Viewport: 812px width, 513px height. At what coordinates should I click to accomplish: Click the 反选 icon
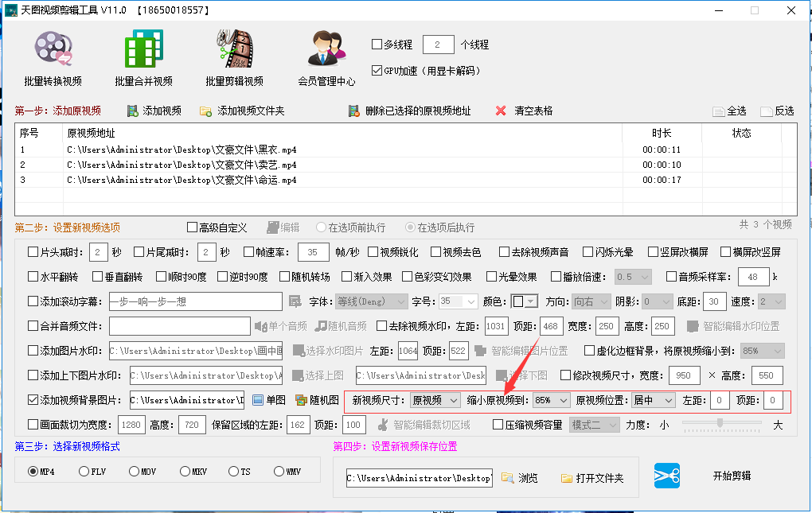[x=767, y=111]
